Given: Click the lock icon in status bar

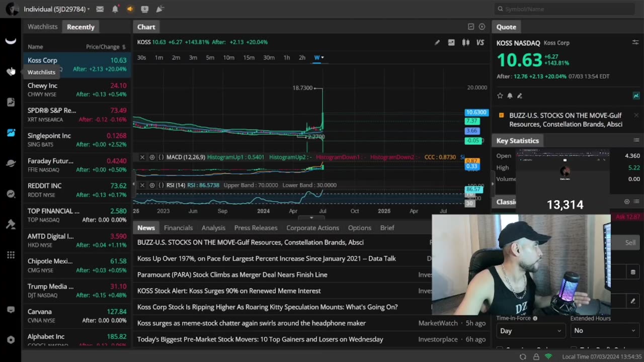Looking at the screenshot, I should point(536,356).
